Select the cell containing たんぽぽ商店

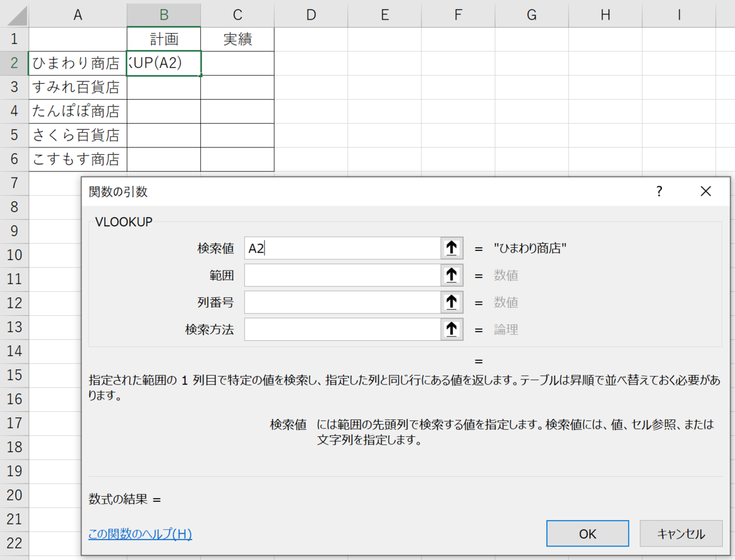tap(78, 111)
